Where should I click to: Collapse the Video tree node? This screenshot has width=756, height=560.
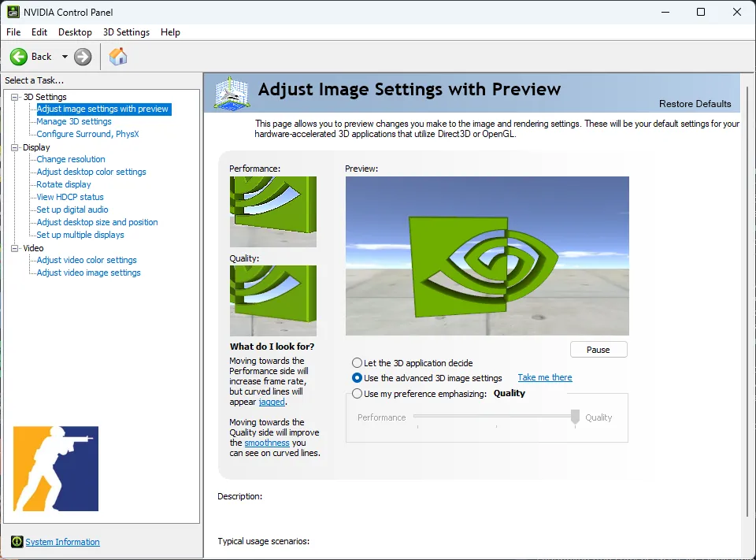(15, 248)
